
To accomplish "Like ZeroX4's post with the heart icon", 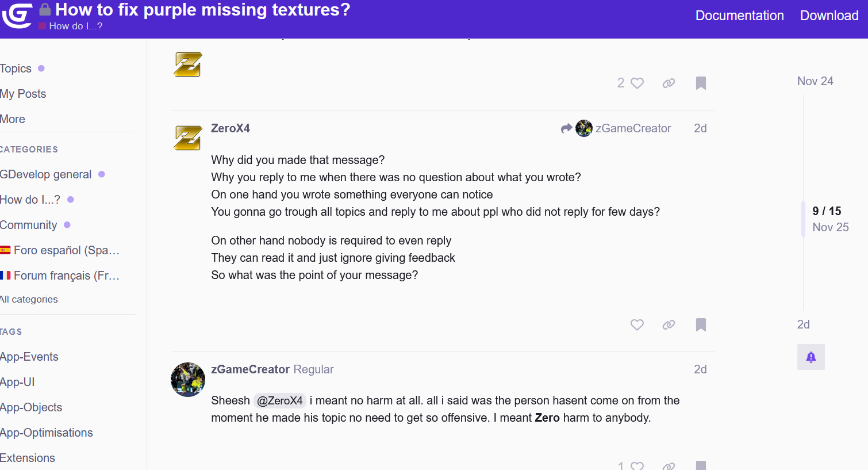I will (x=637, y=325).
